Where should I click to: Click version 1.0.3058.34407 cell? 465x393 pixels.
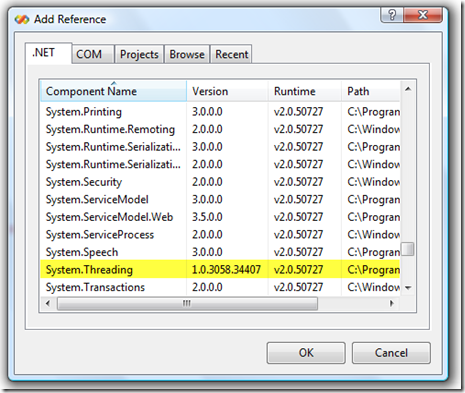tap(226, 270)
